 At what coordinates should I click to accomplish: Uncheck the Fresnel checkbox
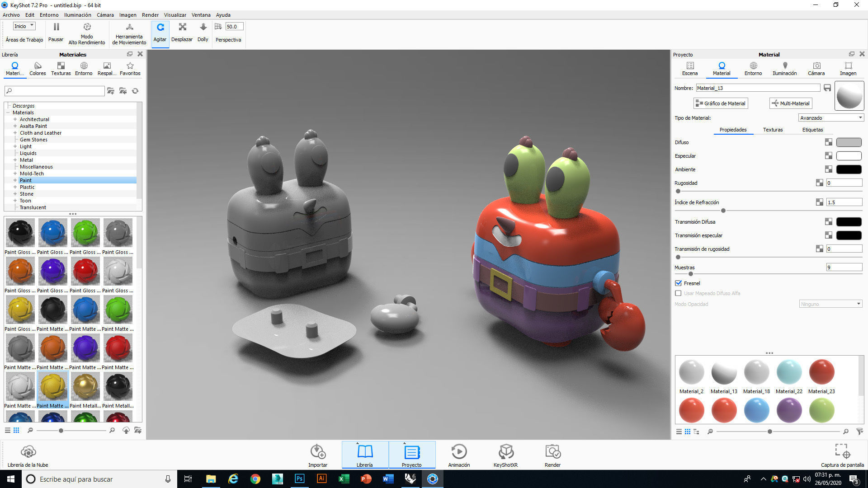(x=678, y=283)
